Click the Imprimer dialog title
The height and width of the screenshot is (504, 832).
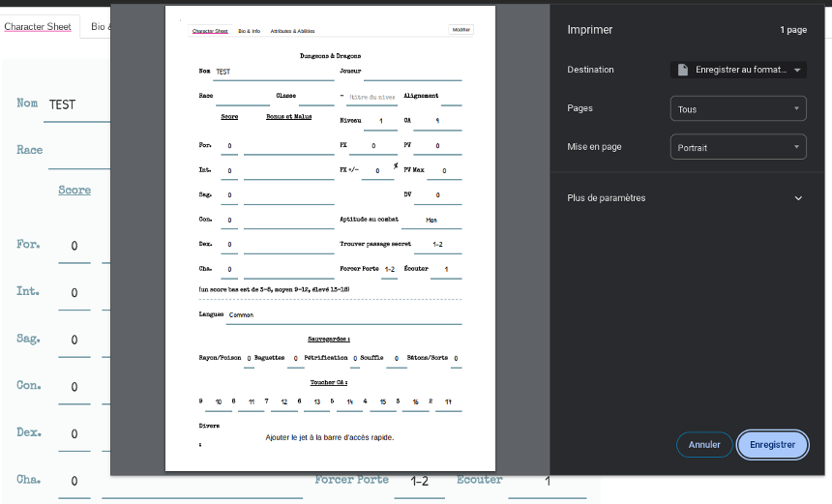click(x=589, y=30)
